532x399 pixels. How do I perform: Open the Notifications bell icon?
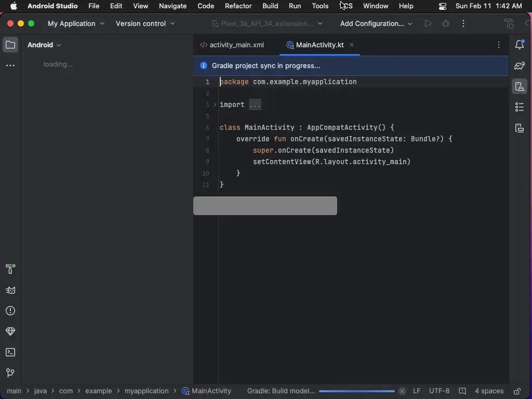pyautogui.click(x=520, y=45)
